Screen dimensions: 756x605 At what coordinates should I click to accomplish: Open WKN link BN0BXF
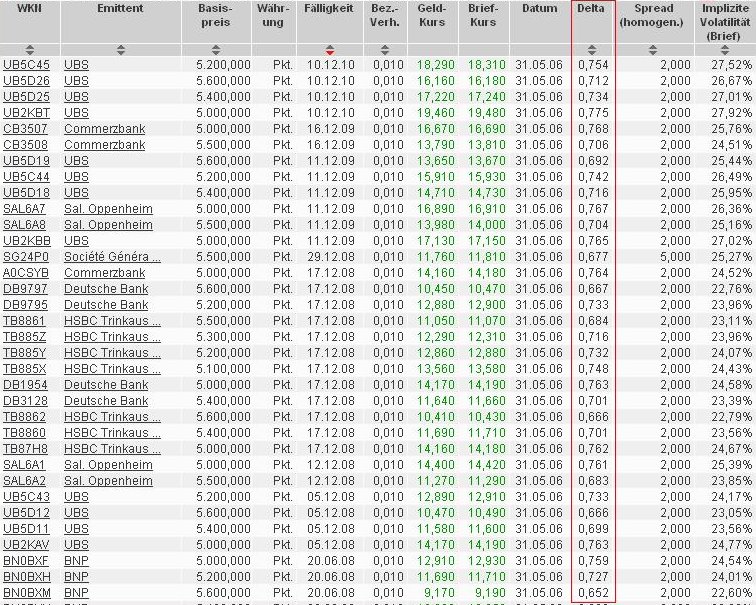[x=26, y=561]
